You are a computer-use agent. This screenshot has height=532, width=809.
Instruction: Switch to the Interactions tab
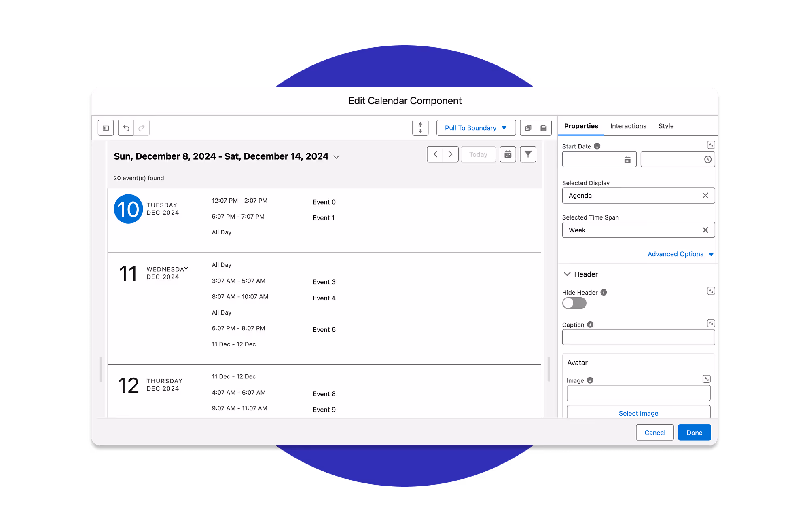[x=628, y=126]
